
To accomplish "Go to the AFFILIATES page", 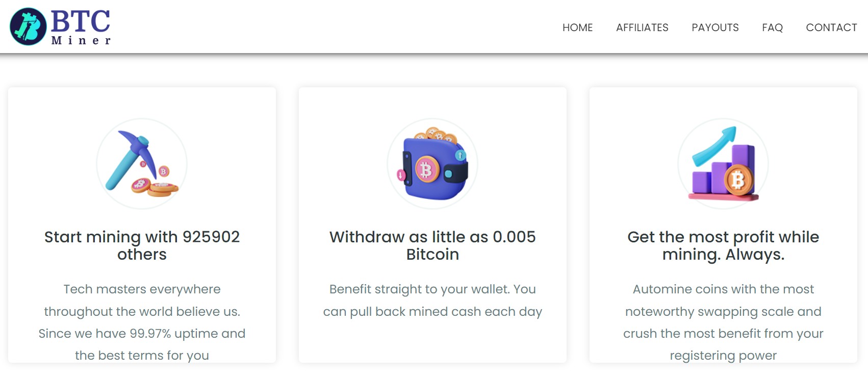I will 642,28.
